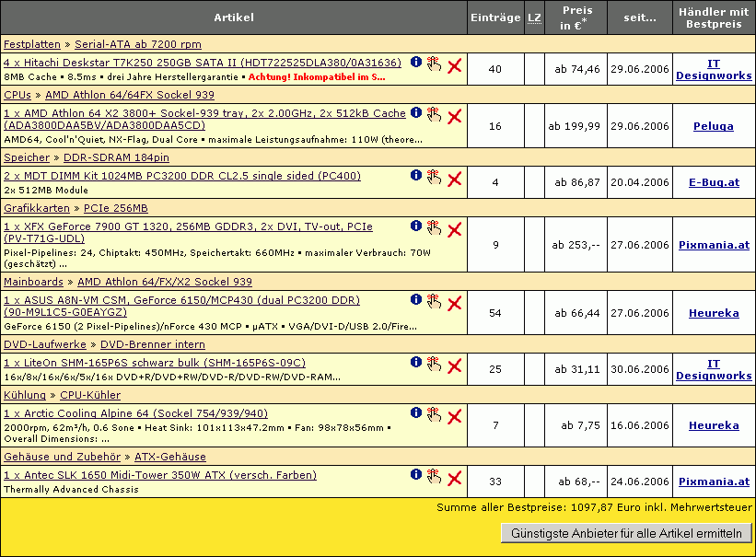Show info for MDT DIMM Kit row
This screenshot has width=756, height=557.
(416, 176)
